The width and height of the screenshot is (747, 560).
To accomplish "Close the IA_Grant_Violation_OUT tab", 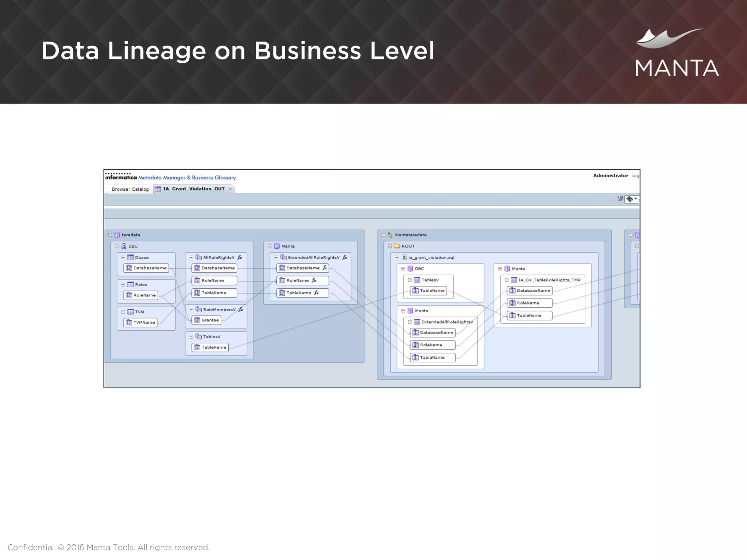I will tap(230, 189).
